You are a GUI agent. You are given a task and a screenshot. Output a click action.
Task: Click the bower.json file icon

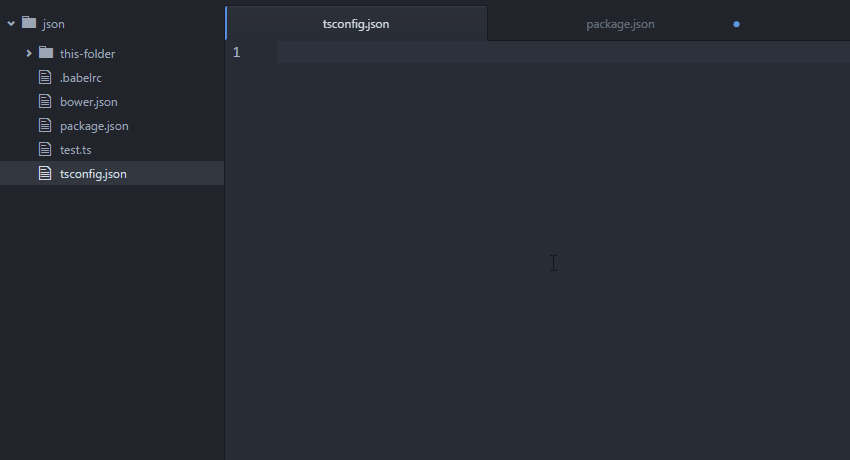coord(45,101)
